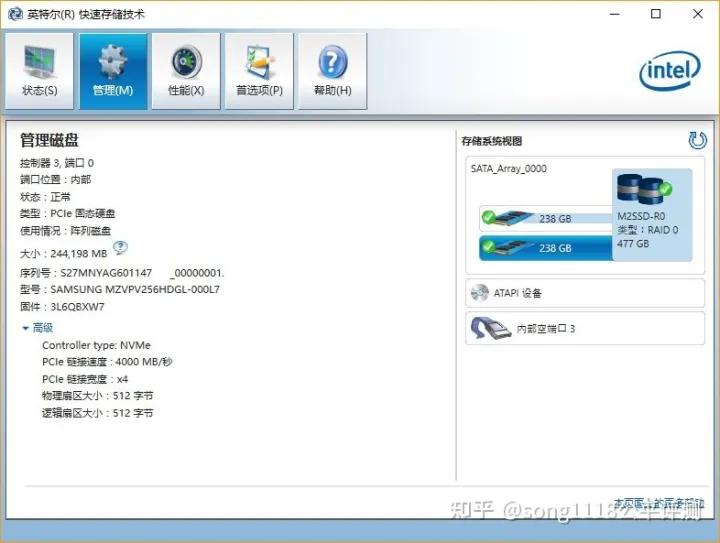Screen dimensions: 720x543
Task: Click help icon next to disk size
Action: tap(120, 248)
